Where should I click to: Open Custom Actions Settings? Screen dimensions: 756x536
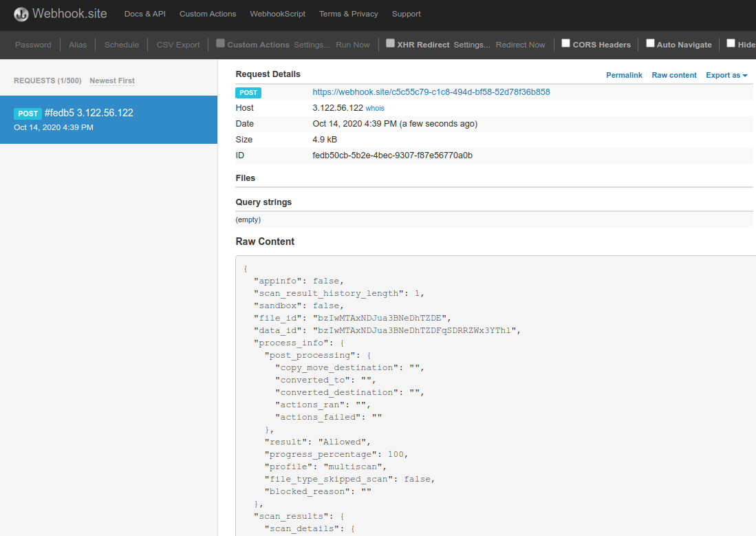312,45
